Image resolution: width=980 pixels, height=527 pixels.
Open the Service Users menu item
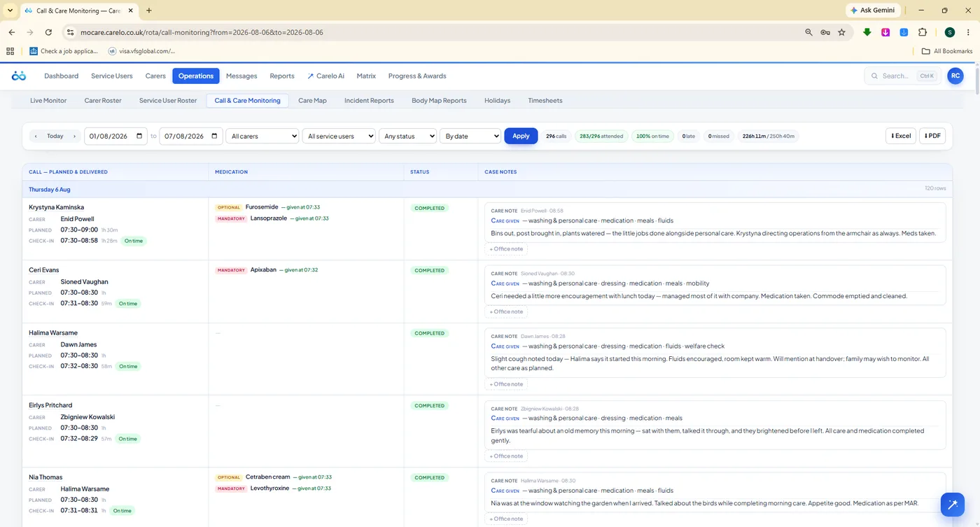[x=112, y=76]
